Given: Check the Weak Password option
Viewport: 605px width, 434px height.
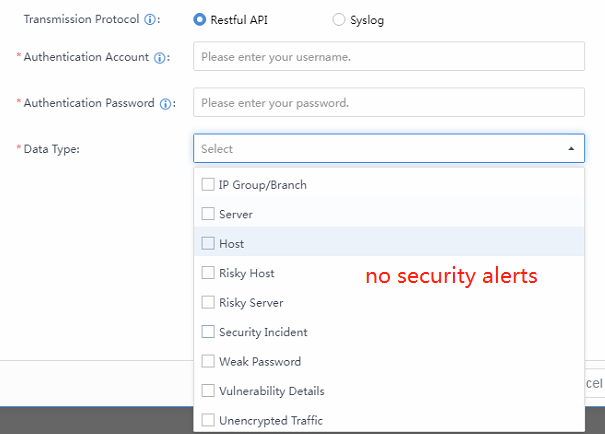Looking at the screenshot, I should (208, 361).
